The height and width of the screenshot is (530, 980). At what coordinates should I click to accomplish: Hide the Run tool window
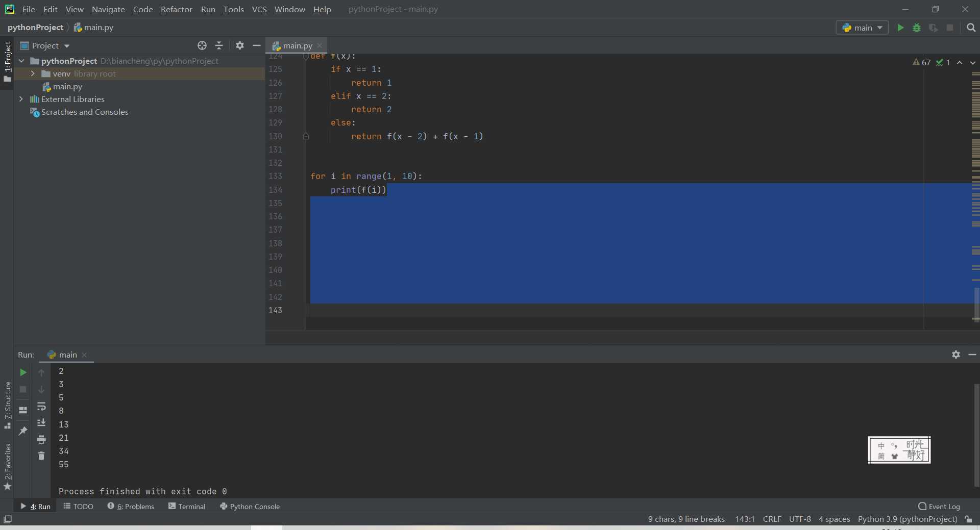972,355
